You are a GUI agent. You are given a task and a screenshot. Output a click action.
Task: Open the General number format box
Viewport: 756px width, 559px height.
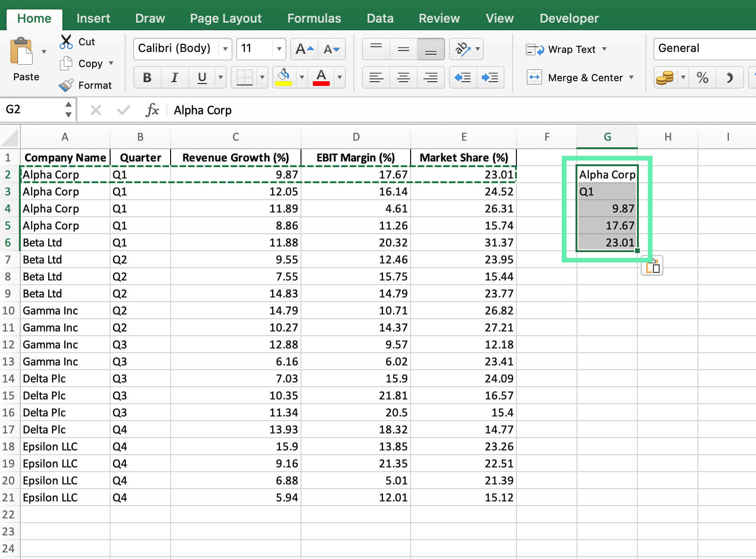click(x=704, y=49)
